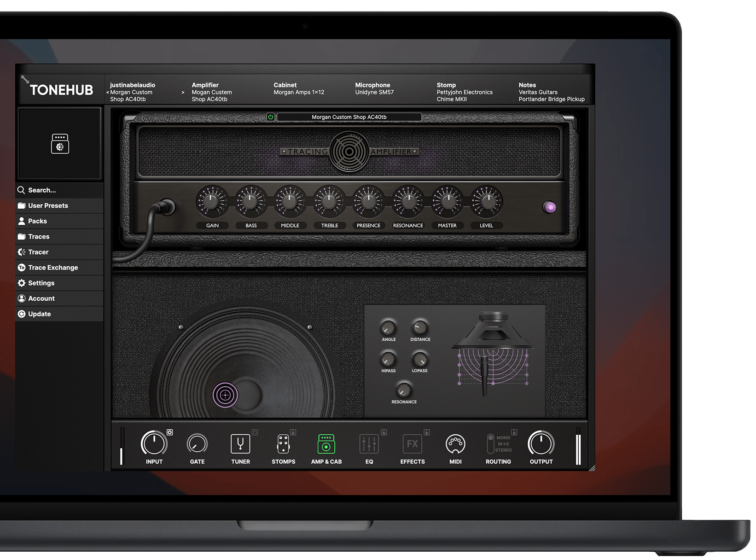Toggle the Stomps lock icon
Image resolution: width=756 pixels, height=560 pixels.
tap(293, 432)
